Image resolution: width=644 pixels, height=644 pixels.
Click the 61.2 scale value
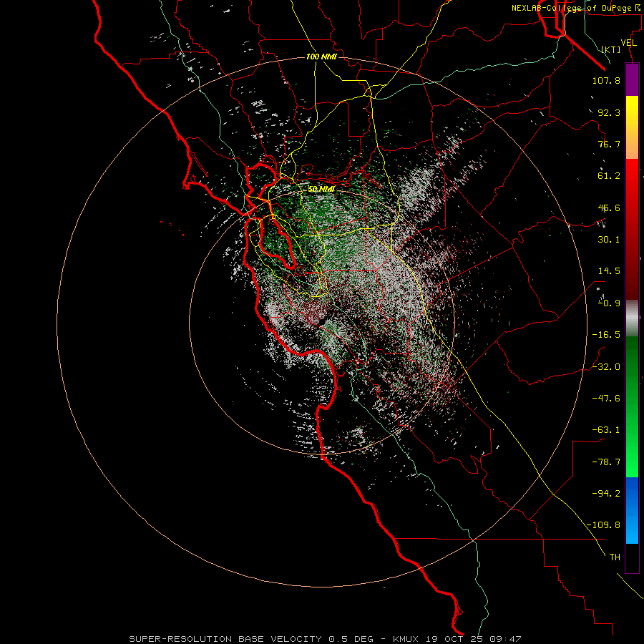tap(609, 176)
